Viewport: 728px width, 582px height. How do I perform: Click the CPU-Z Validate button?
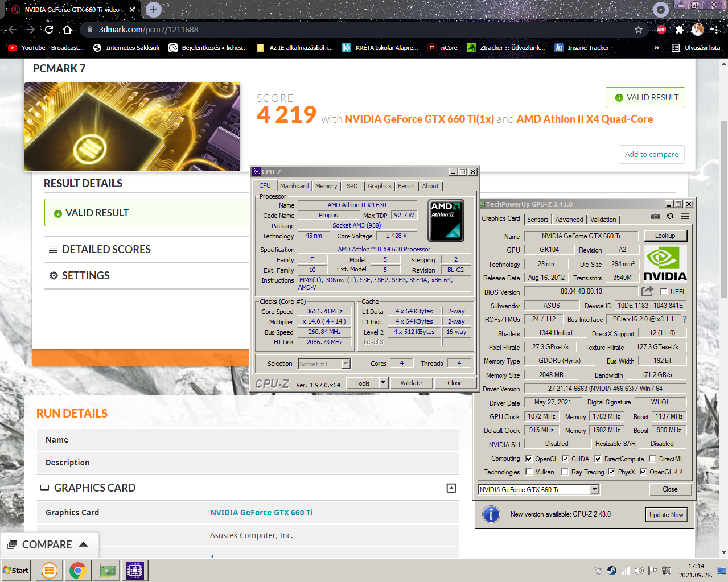point(411,383)
